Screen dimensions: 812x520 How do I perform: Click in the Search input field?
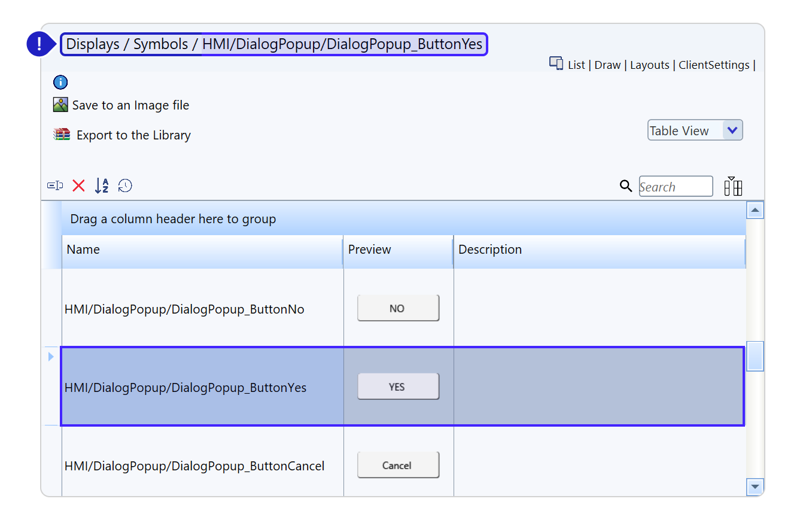click(x=676, y=187)
